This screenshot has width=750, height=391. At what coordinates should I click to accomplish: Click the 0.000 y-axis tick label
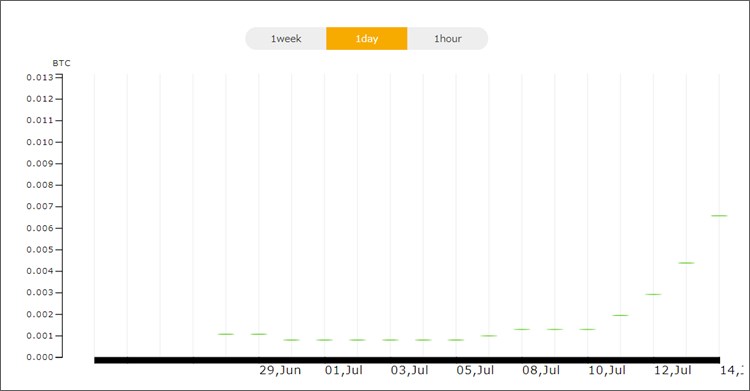point(40,357)
